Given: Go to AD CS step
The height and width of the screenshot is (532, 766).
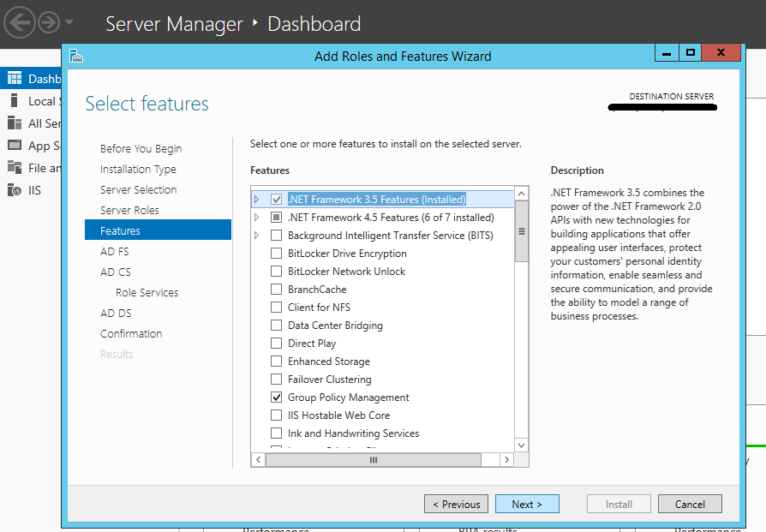Looking at the screenshot, I should (x=116, y=272).
